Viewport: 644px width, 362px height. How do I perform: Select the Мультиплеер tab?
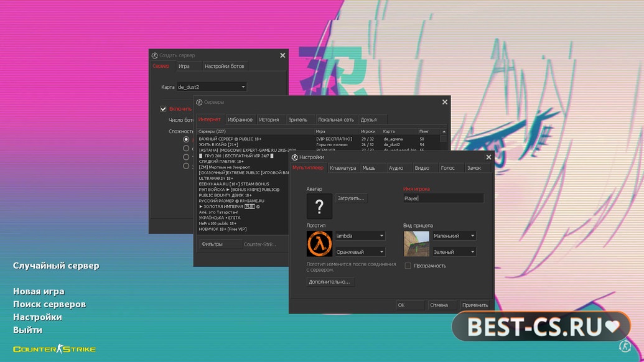coord(308,168)
